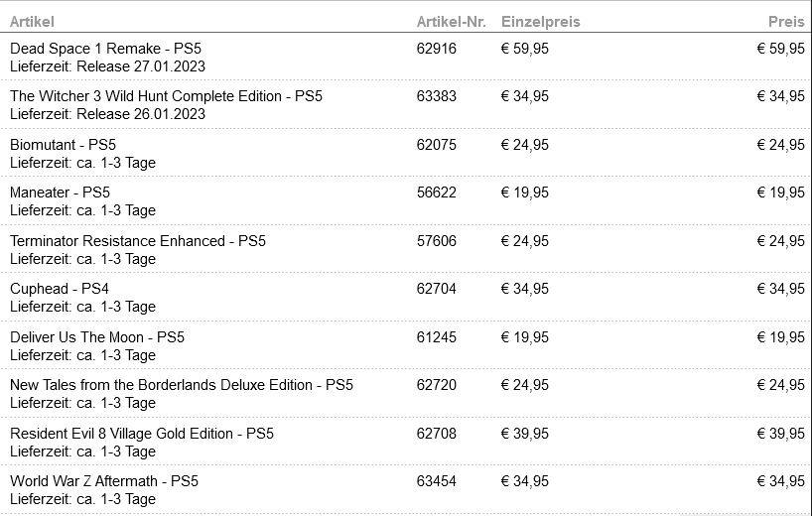
Task: Click release date 27.01.2023 delivery text
Action: [x=108, y=66]
